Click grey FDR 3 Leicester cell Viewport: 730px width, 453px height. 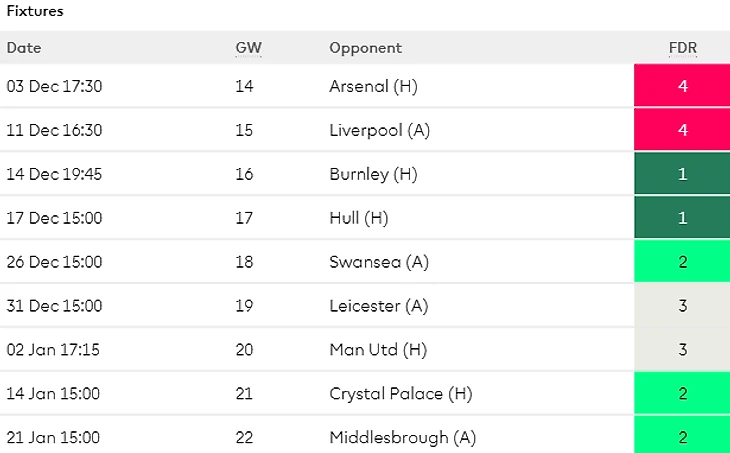point(682,306)
